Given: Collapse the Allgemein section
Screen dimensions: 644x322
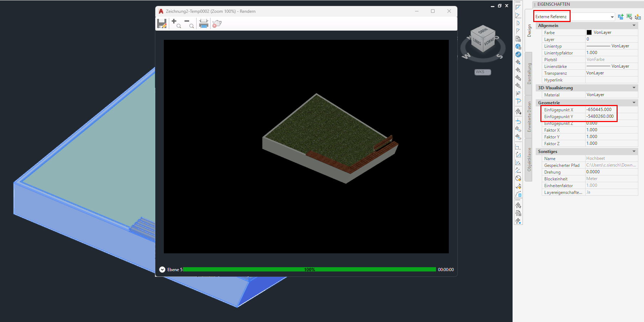Looking at the screenshot, I should coord(634,25).
